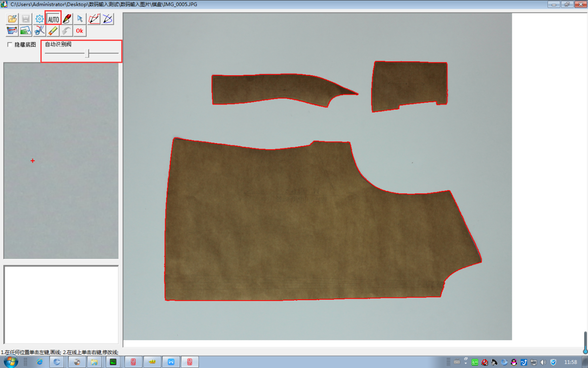Choose the blue arrow pointer tool
Screen dimensions: 588x368
coord(80,19)
